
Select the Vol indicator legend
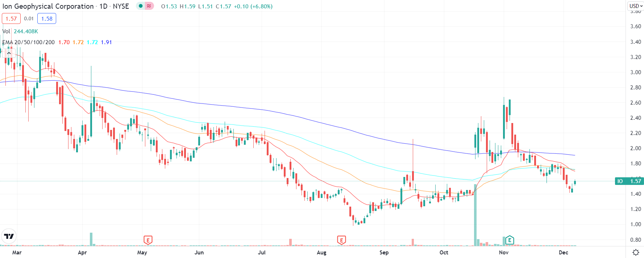tap(6, 31)
